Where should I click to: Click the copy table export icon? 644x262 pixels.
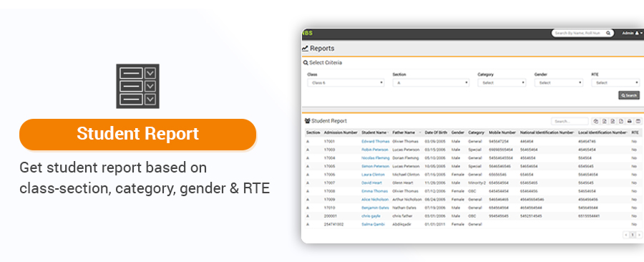(x=596, y=121)
